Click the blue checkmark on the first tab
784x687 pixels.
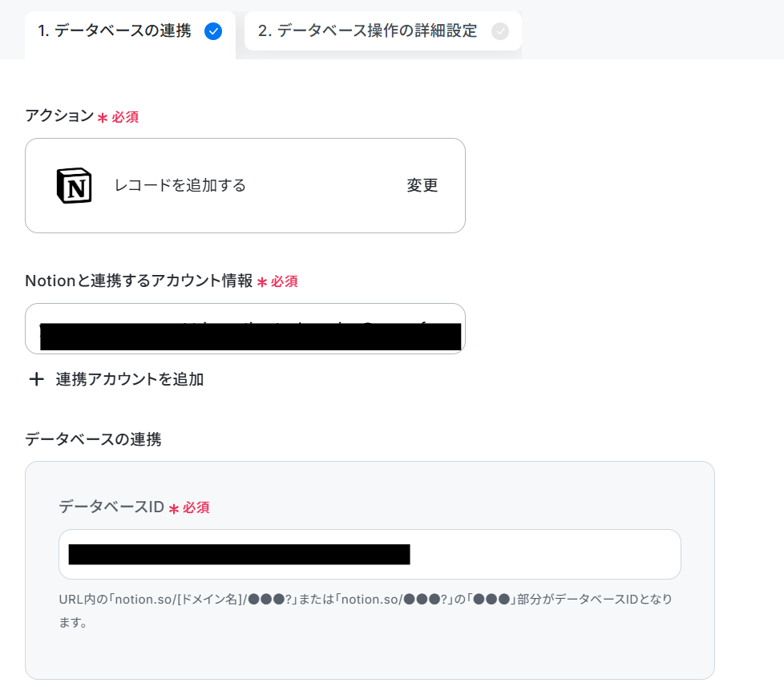point(213,31)
